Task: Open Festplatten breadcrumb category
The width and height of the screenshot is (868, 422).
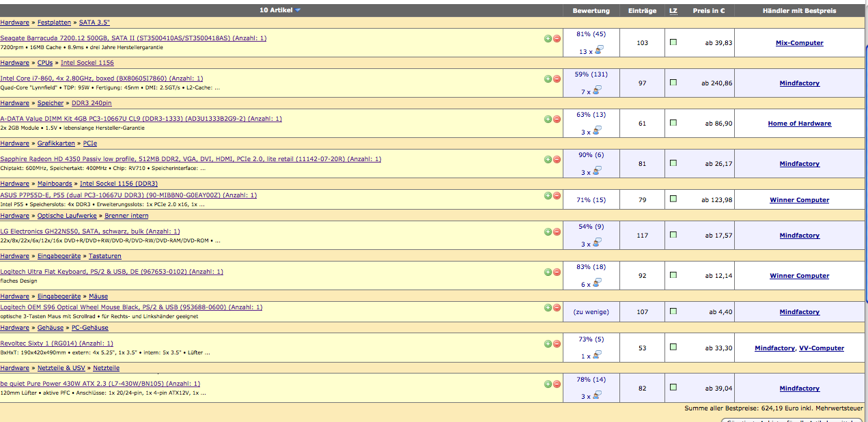Action: pyautogui.click(x=54, y=23)
